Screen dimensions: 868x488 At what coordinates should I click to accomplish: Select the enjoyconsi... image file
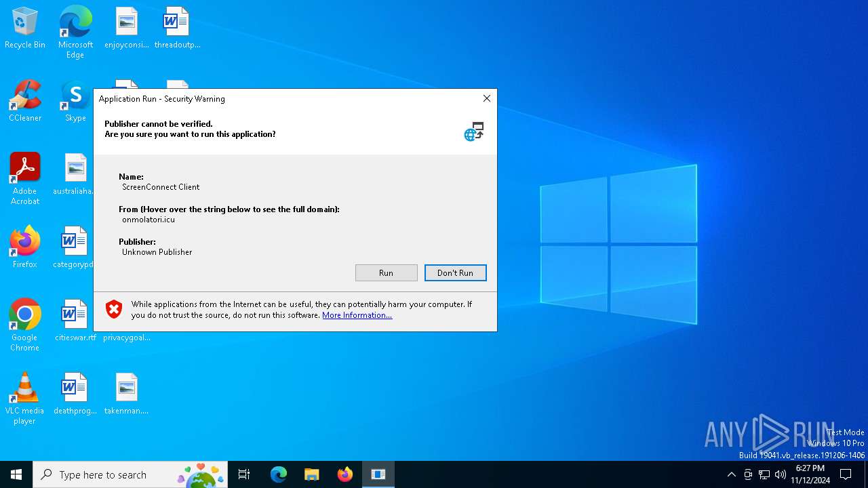tap(126, 28)
